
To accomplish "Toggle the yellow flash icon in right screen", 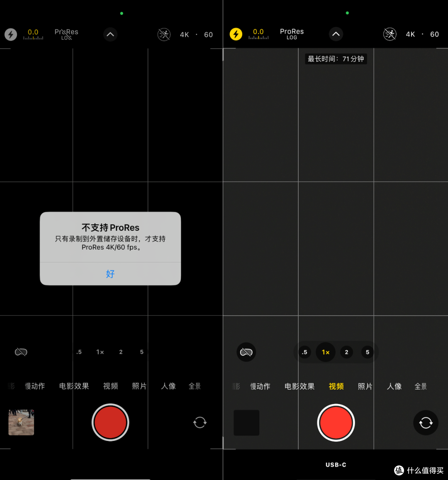I will click(236, 34).
